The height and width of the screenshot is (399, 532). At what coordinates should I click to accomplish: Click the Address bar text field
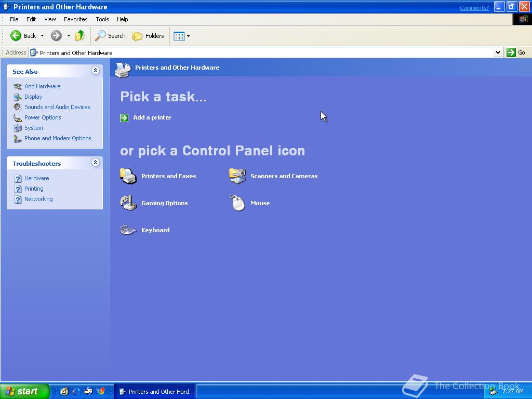pos(261,52)
